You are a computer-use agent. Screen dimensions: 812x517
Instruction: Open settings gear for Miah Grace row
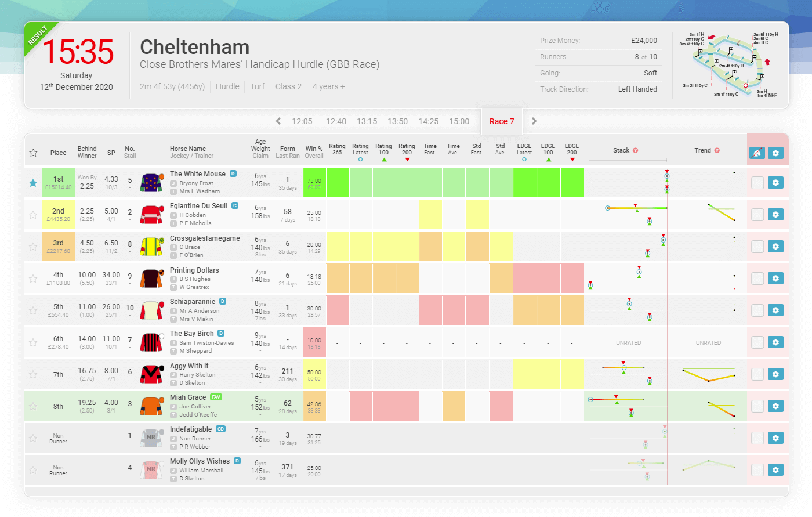point(775,406)
